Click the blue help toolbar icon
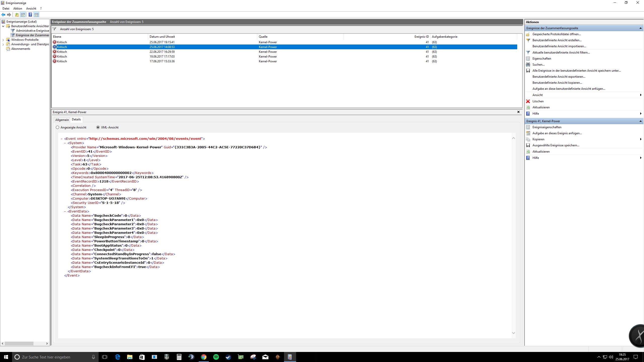644x362 pixels. (30, 15)
